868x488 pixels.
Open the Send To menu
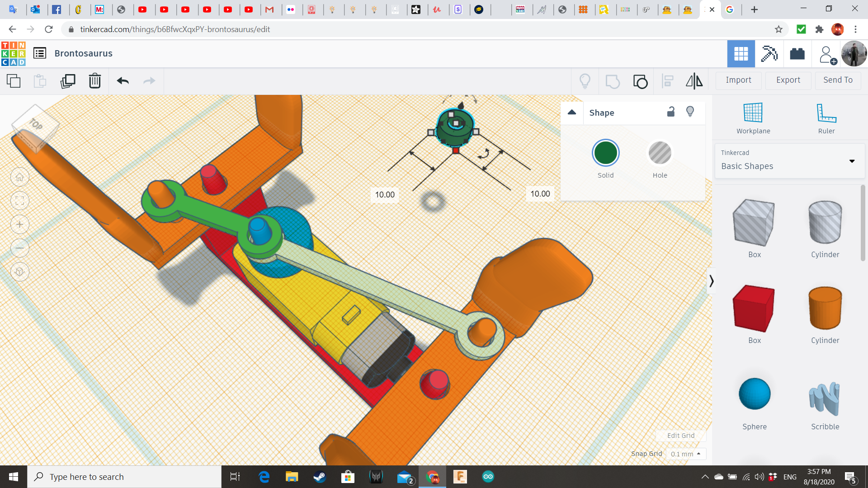point(838,80)
